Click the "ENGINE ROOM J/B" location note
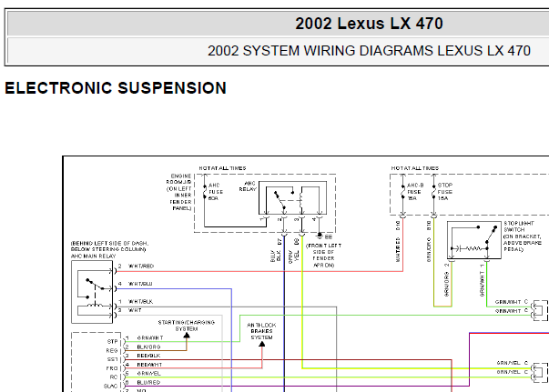 point(179,192)
